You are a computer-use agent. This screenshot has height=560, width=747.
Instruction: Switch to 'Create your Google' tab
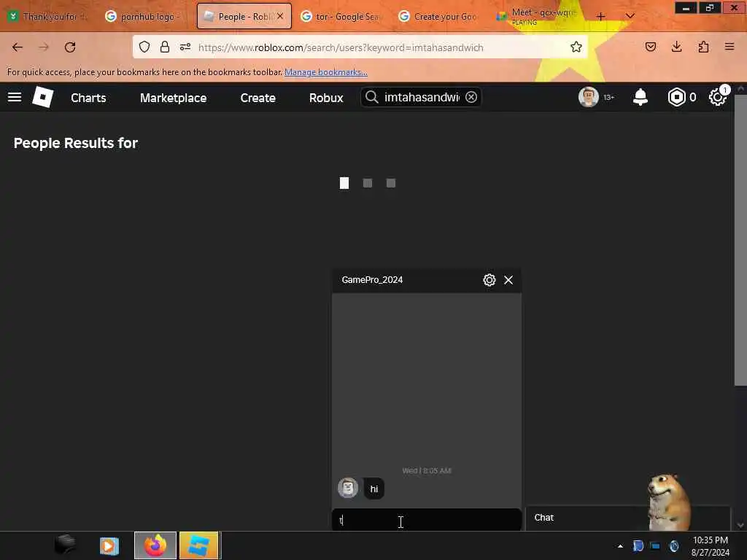click(x=438, y=17)
